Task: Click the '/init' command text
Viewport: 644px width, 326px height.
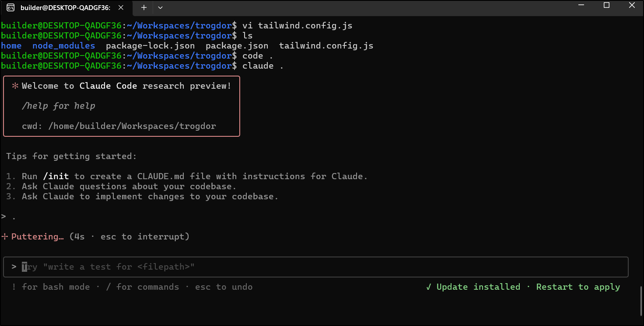Action: [x=56, y=177]
